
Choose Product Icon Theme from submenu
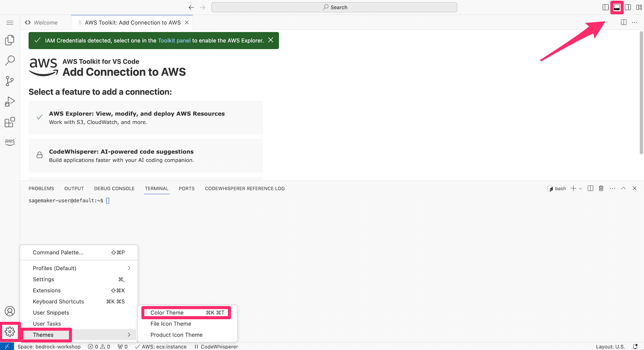(187, 335)
